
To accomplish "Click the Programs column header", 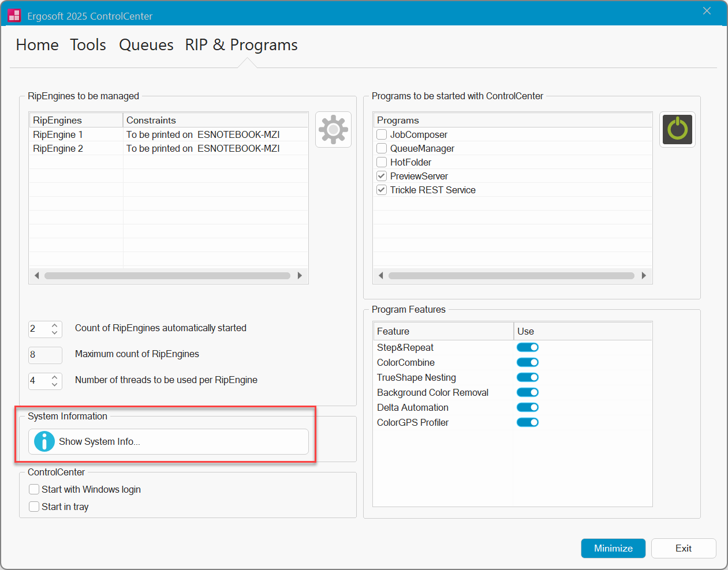I will [x=513, y=120].
